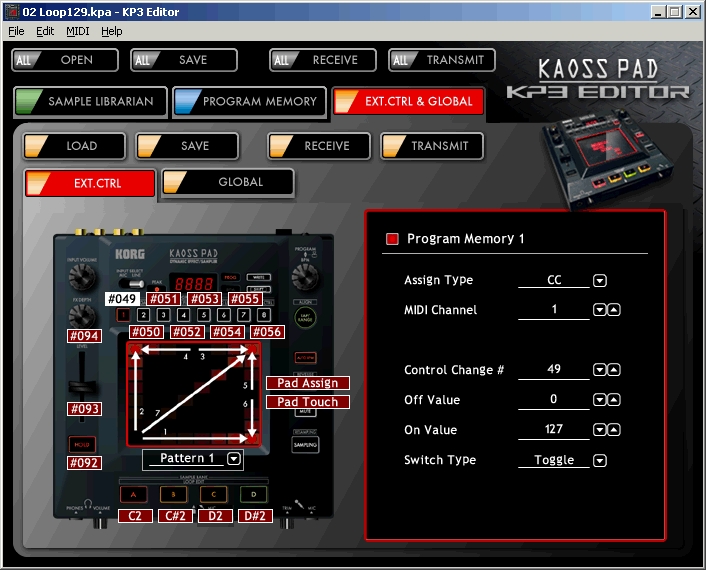Click program memory button 8 on device
The width and height of the screenshot is (706, 570).
pyautogui.click(x=264, y=315)
